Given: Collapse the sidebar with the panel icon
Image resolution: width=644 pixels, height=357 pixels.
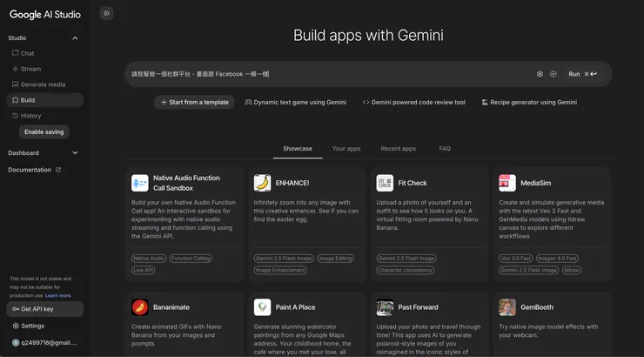Looking at the screenshot, I should (x=106, y=13).
